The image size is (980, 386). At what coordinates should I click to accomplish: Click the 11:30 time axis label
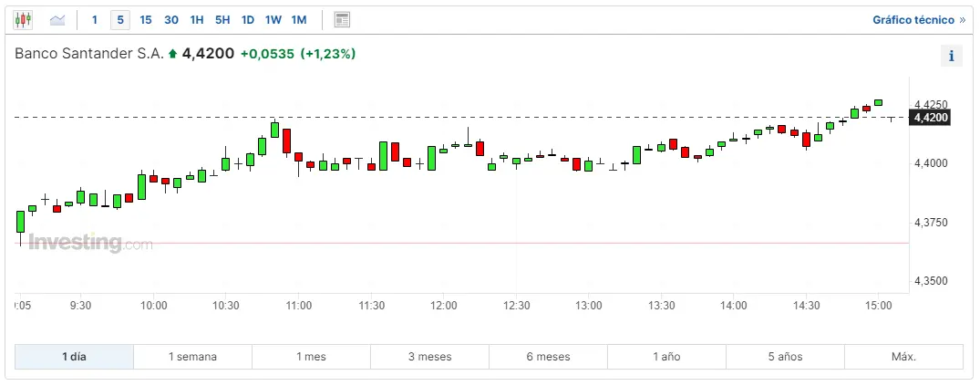pos(371,306)
